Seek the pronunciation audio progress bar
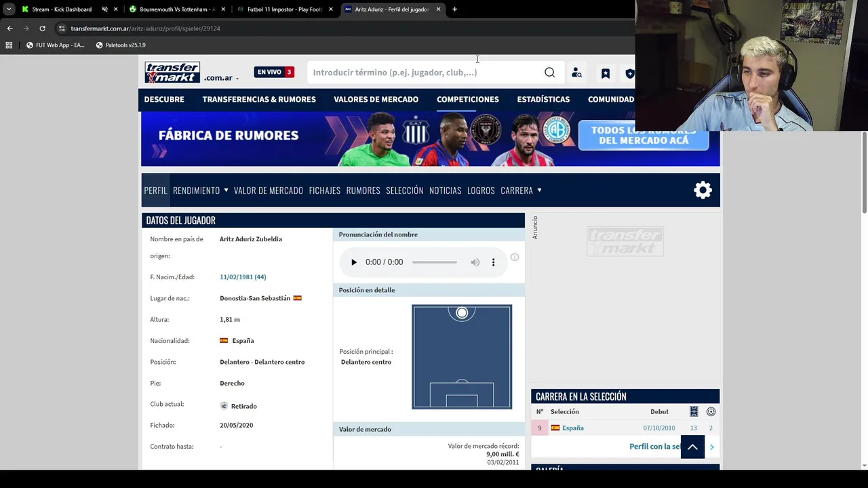This screenshot has width=868, height=488. tap(434, 262)
